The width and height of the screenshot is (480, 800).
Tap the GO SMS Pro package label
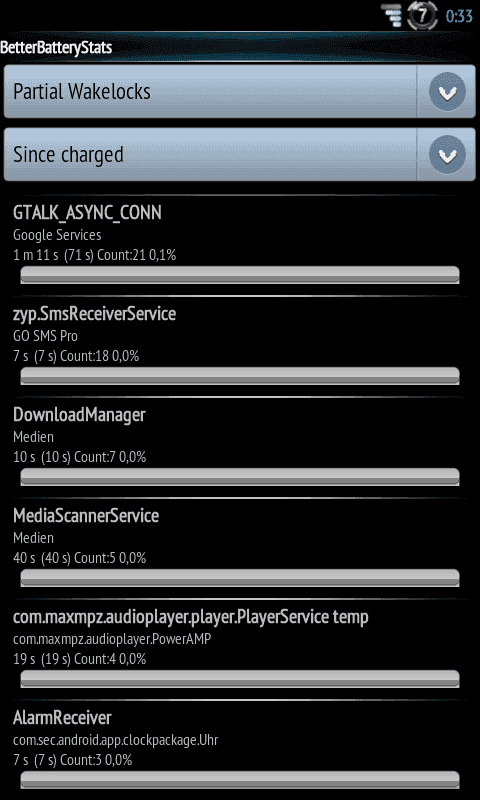[45, 336]
